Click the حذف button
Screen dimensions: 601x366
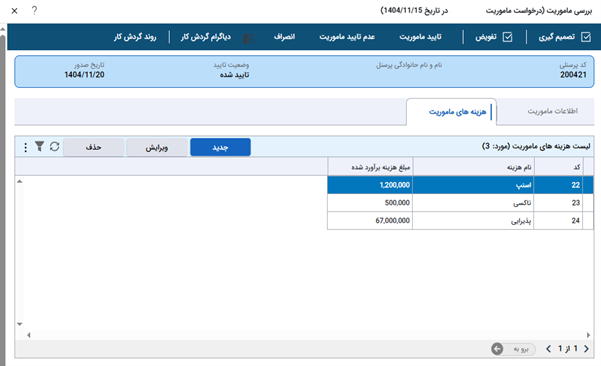(94, 147)
